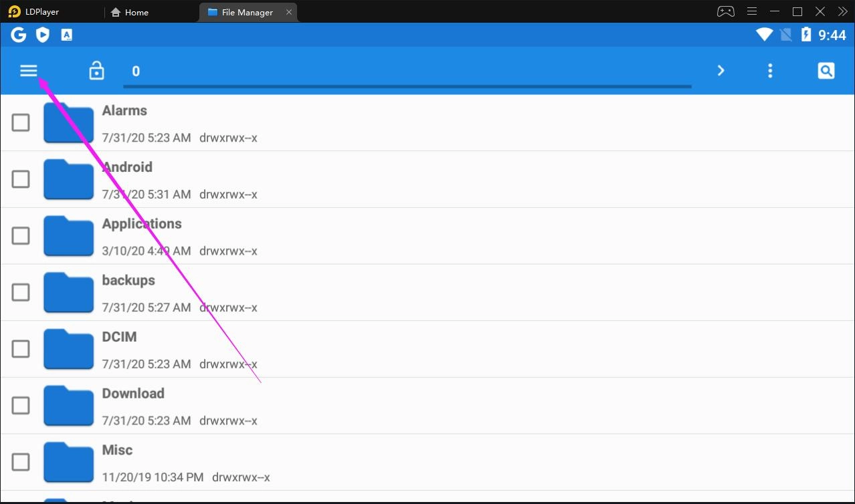855x504 pixels.
Task: Open search in File Manager
Action: pyautogui.click(x=826, y=70)
